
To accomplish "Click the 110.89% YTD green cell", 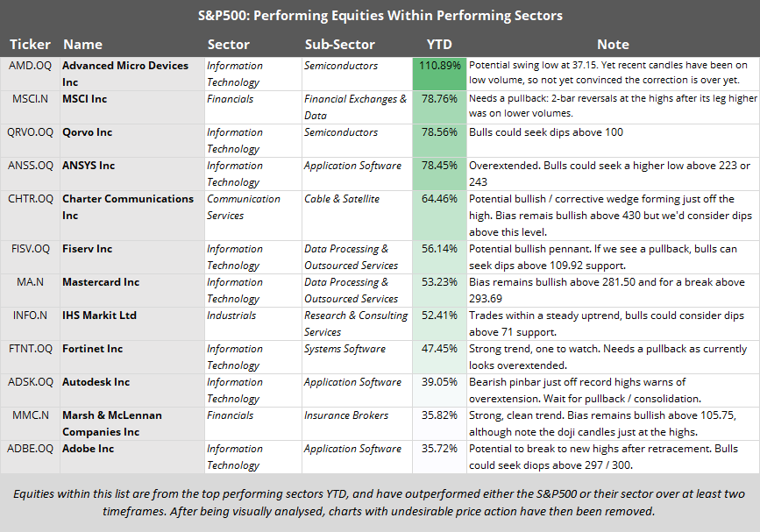I will 439,67.
